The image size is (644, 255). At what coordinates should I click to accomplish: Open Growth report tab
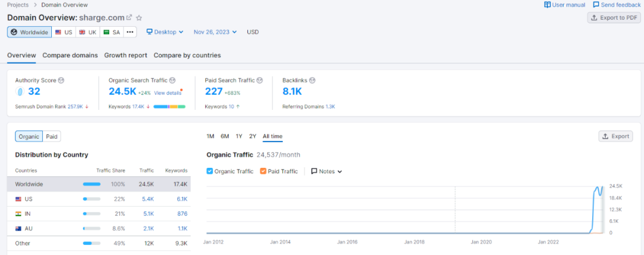126,55
